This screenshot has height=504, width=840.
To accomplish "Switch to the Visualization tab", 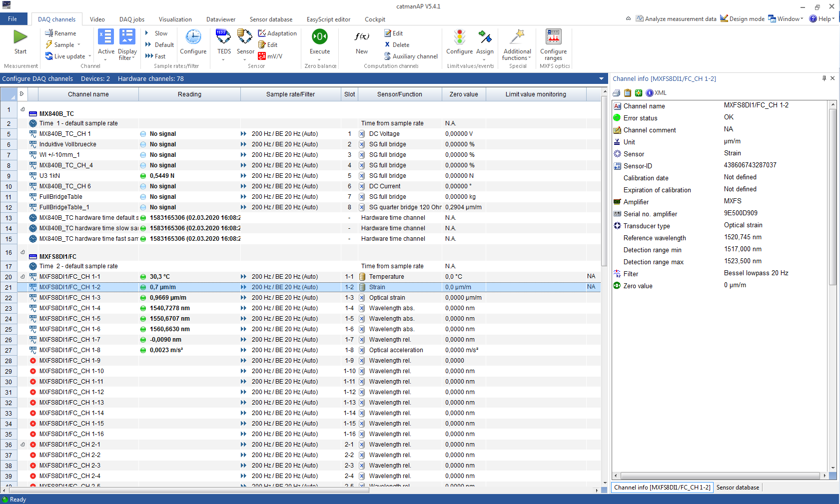I will coord(175,19).
